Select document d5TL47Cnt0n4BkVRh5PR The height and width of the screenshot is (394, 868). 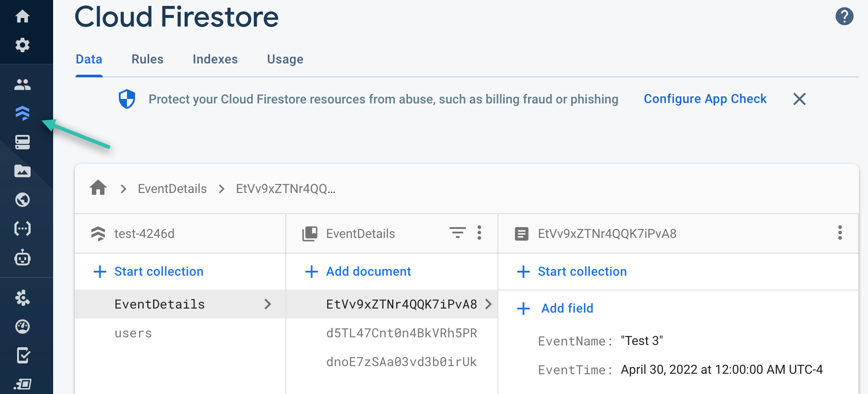(402, 333)
